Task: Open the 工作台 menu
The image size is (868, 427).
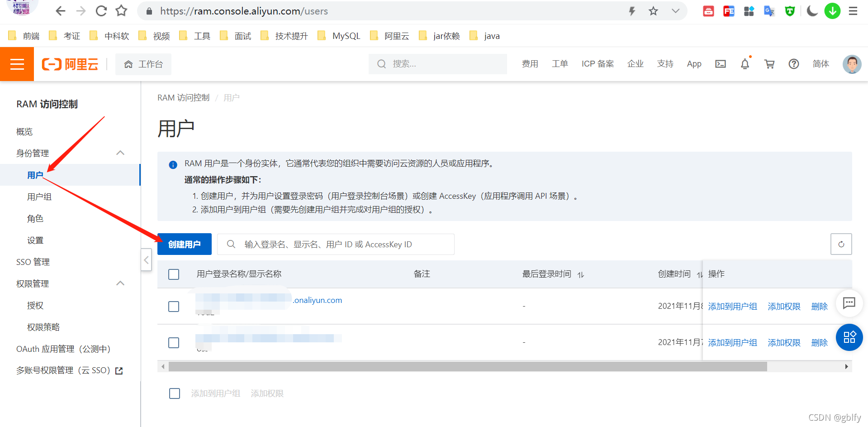Action: click(x=143, y=64)
